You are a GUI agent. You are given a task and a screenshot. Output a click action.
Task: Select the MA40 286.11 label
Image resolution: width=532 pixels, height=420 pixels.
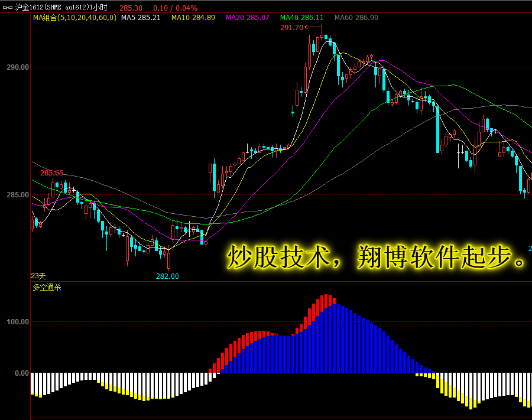coord(302,18)
